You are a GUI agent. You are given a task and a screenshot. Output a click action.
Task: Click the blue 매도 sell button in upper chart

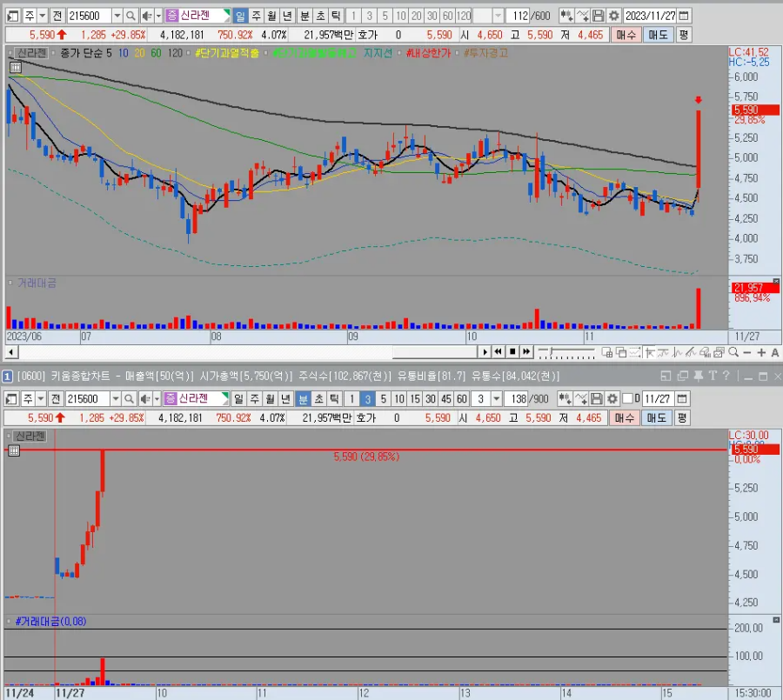[x=659, y=35]
